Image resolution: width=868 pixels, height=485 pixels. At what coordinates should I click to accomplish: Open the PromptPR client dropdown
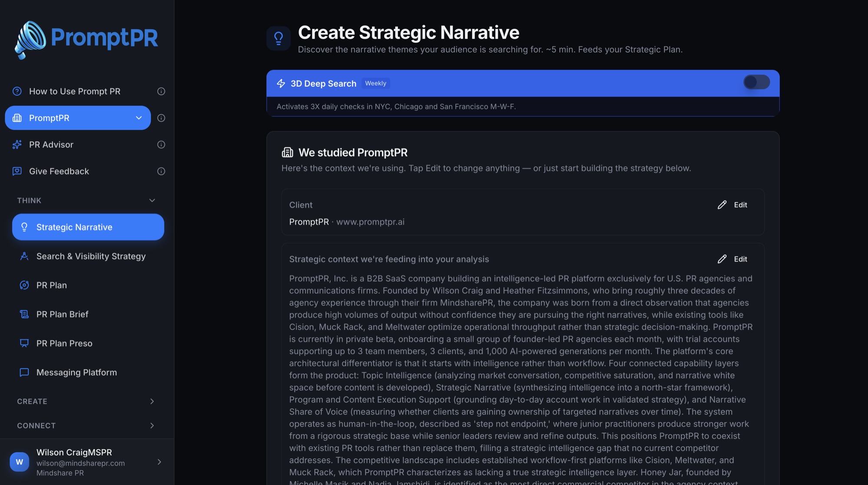78,118
